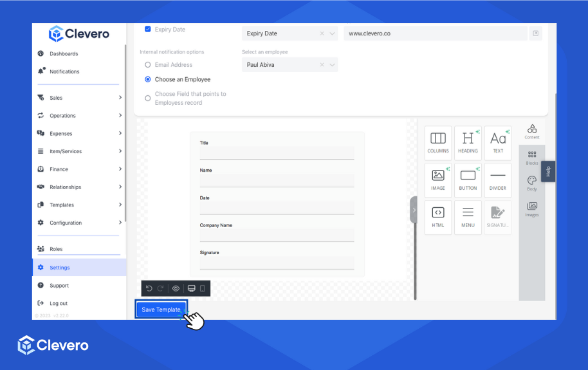Screen dimensions: 588x370
Task: Switch to desktop view mode
Action: (191, 288)
